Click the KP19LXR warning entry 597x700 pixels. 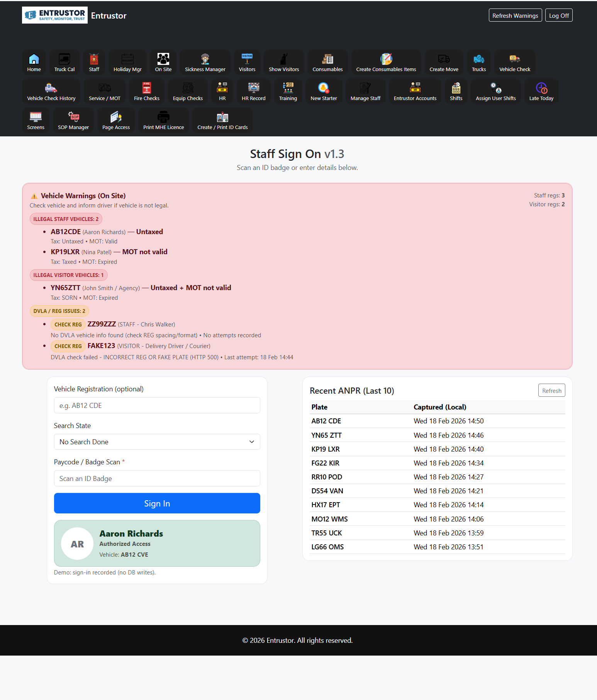coord(109,257)
